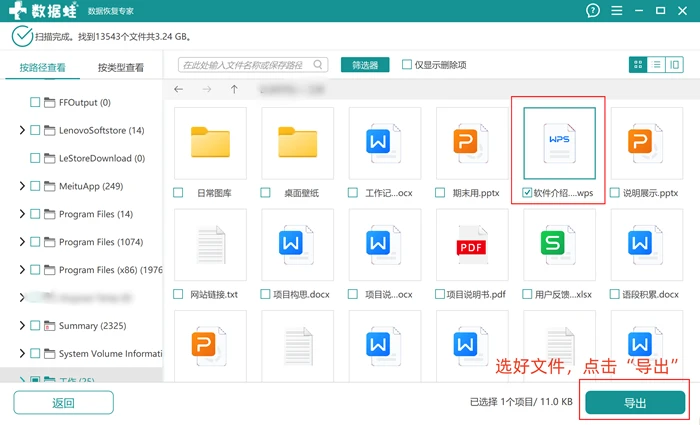700x425 pixels.
Task: Switch to 按类型查看 tab
Action: (x=121, y=67)
